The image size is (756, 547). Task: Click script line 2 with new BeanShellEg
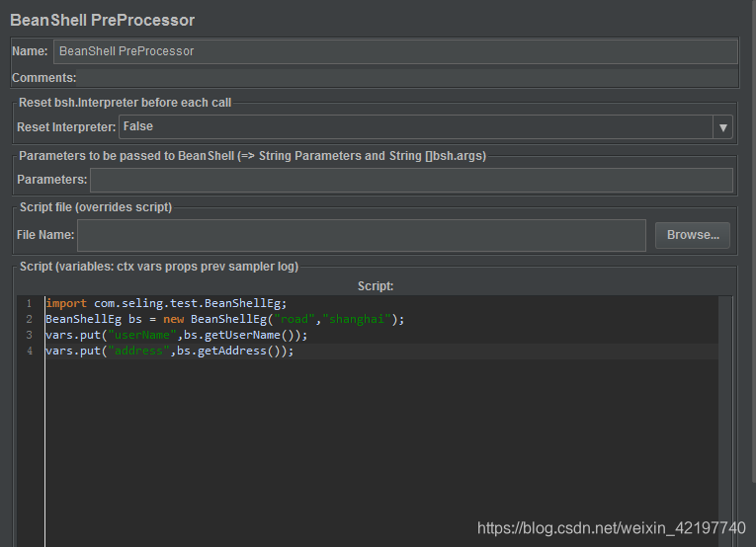click(x=225, y=319)
